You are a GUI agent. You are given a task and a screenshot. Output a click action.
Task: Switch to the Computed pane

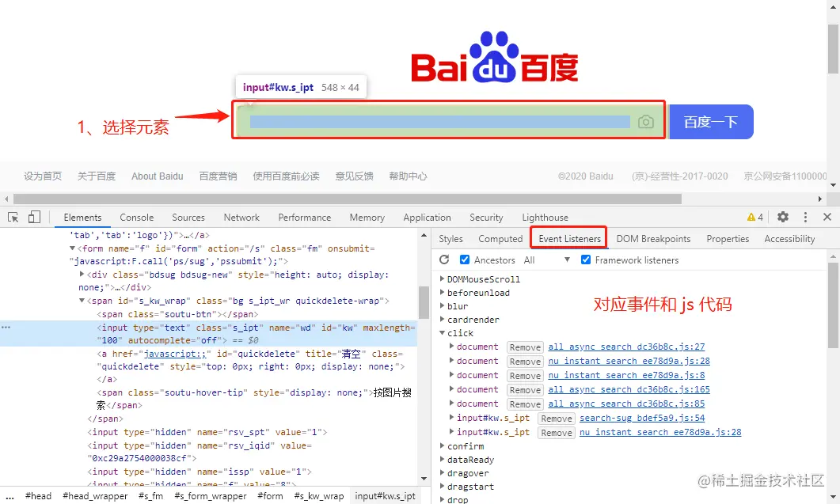(x=500, y=239)
